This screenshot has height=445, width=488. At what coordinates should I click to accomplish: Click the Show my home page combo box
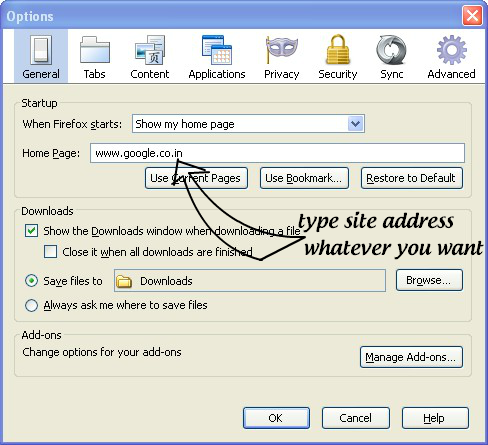pyautogui.click(x=248, y=124)
